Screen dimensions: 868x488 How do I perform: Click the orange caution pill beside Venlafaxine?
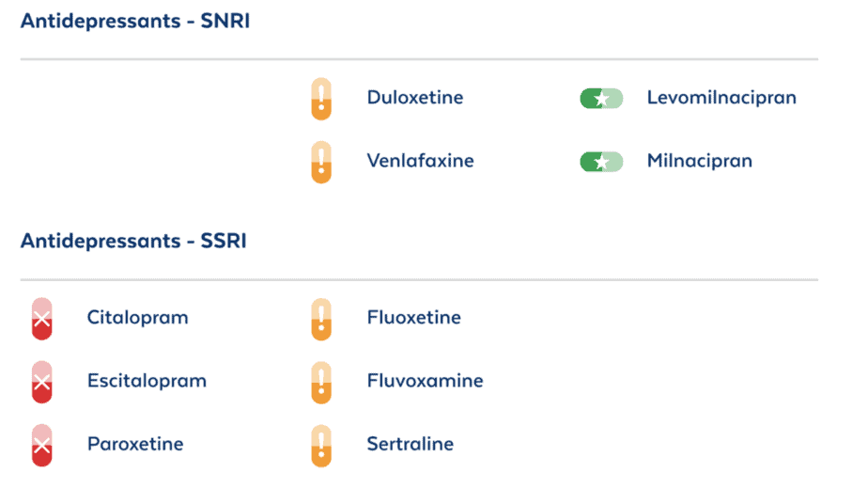pos(321,162)
